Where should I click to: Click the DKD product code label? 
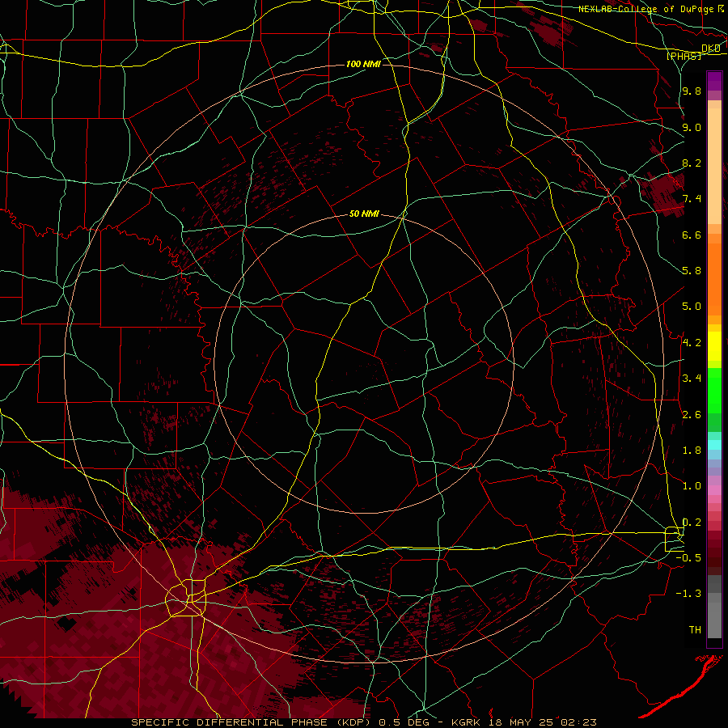click(x=711, y=49)
